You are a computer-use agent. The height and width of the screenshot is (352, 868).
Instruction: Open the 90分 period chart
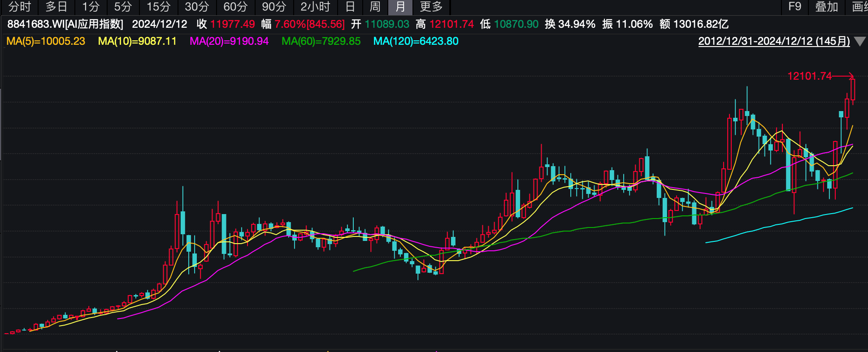[274, 7]
